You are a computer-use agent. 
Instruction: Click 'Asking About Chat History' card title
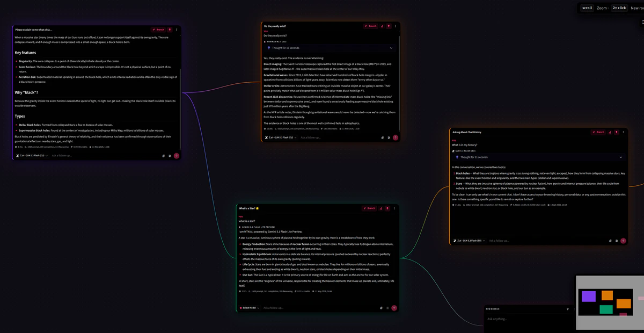[x=466, y=132]
